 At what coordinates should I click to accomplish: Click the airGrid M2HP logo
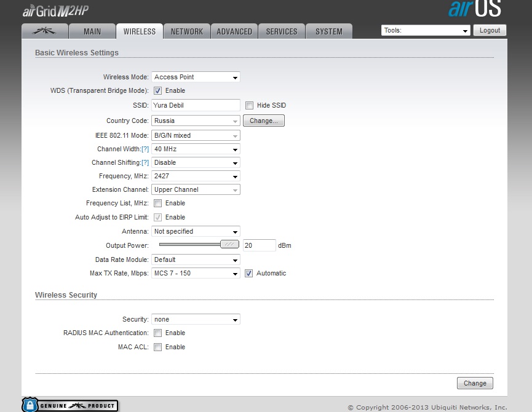55,11
